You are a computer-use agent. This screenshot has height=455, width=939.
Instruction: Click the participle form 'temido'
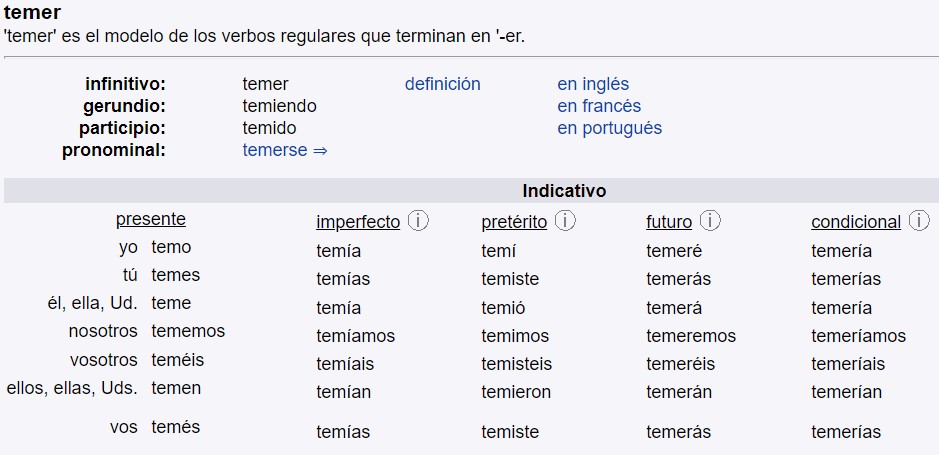269,128
